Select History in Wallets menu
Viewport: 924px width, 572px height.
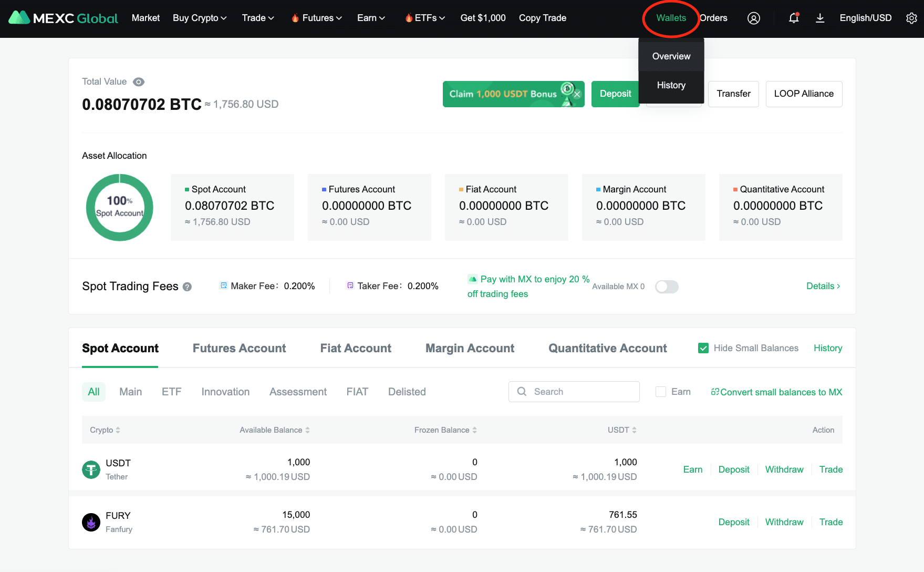point(671,85)
